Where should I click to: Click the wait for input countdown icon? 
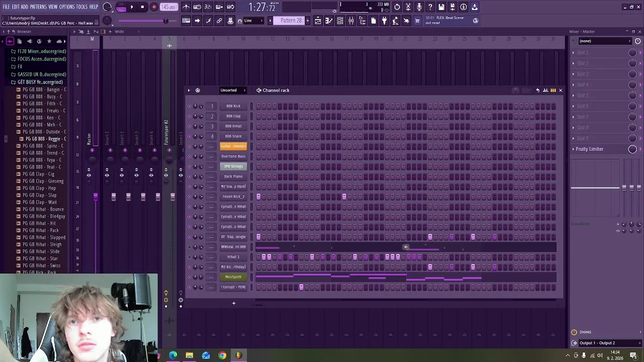(x=208, y=7)
